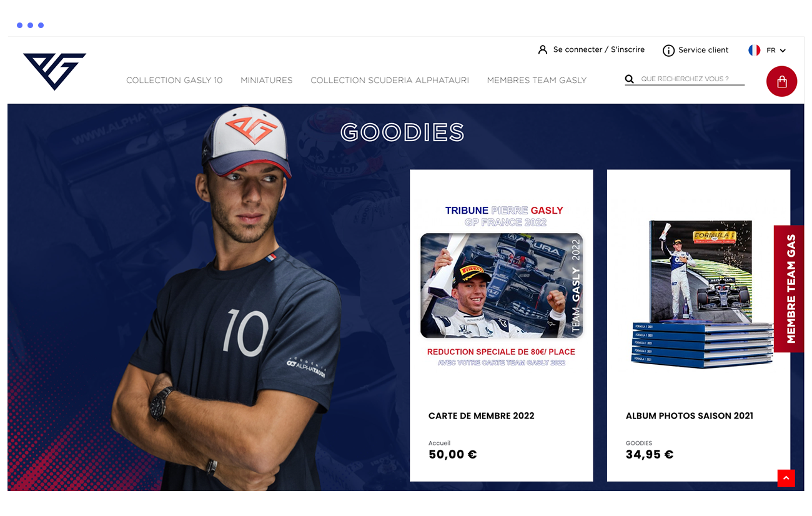Click the three blue dots icon
The width and height of the screenshot is (812, 516).
click(30, 26)
